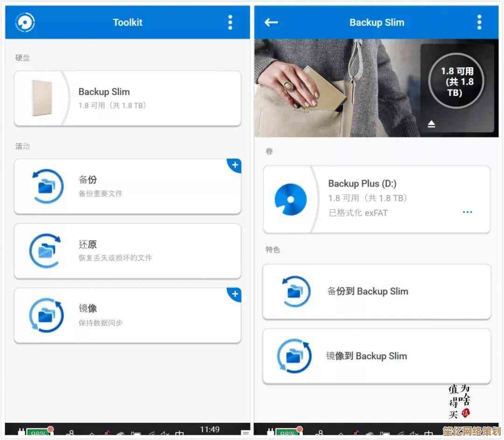The height and width of the screenshot is (440, 504).
Task: Add a new backup plan with plus badge
Action: coord(235,165)
